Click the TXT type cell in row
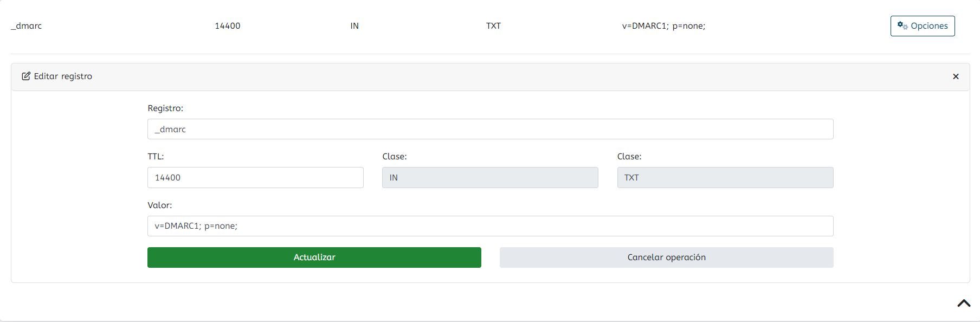Image resolution: width=980 pixels, height=322 pixels. point(493,26)
